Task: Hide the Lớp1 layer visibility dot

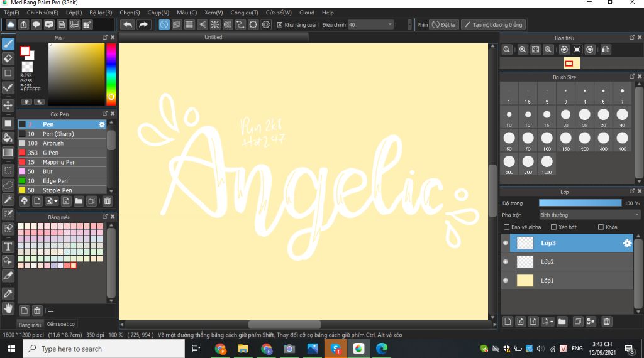Action: click(506, 281)
